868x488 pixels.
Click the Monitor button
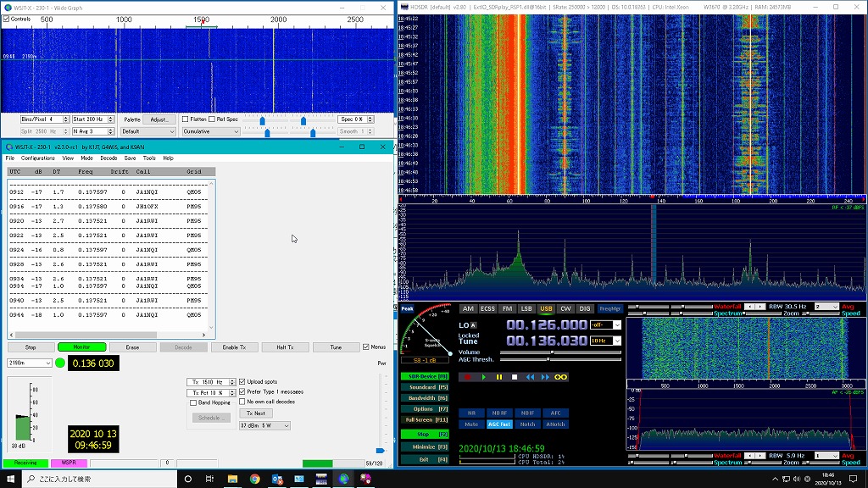pyautogui.click(x=82, y=347)
